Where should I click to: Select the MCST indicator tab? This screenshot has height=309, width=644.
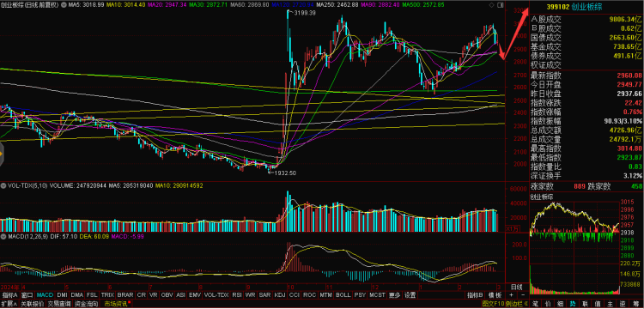[x=377, y=295]
